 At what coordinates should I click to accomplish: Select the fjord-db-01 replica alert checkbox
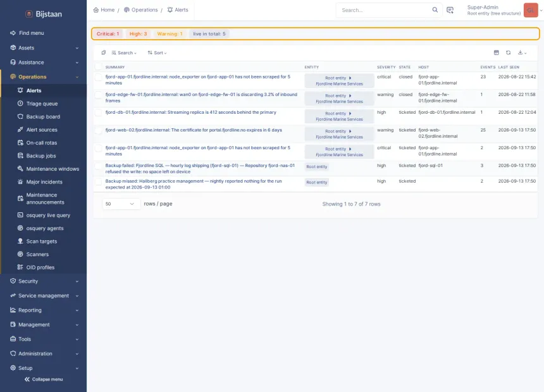click(99, 113)
